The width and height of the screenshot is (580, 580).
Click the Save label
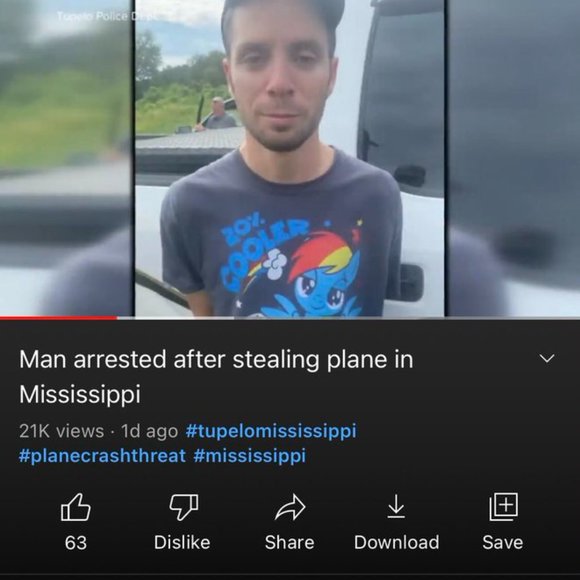(x=503, y=543)
